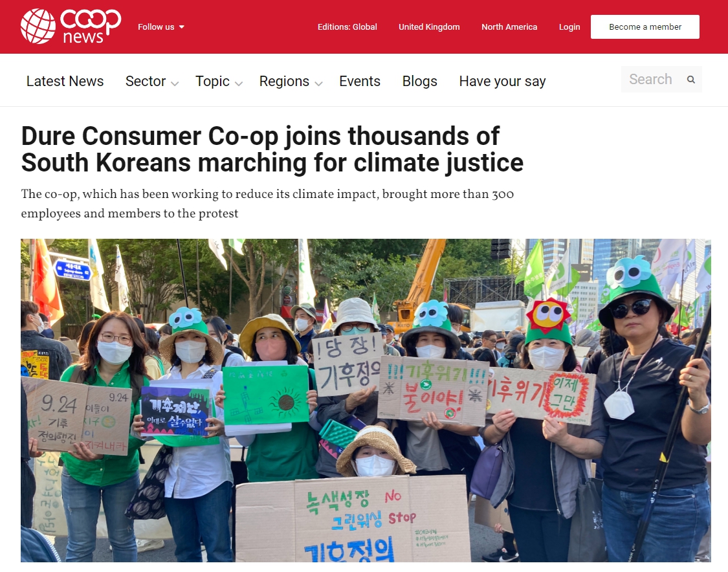Open the Follow us dropdown arrow

point(182,27)
